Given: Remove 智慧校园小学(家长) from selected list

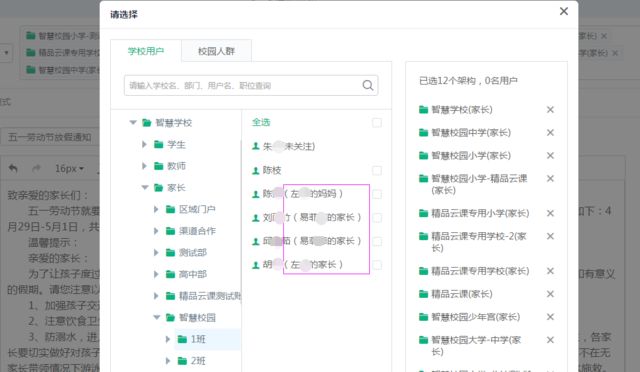Looking at the screenshot, I should 550,156.
